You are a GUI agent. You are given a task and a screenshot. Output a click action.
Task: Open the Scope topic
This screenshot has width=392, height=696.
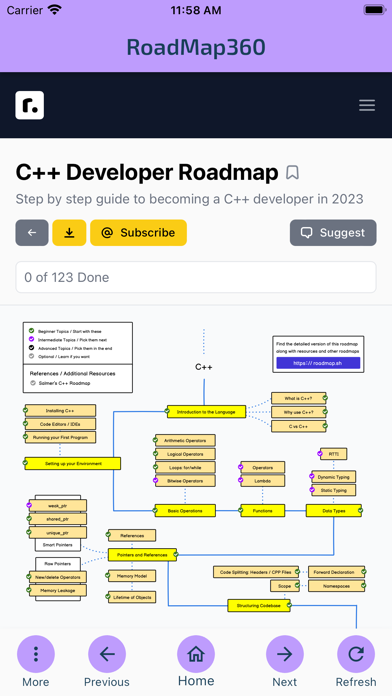click(285, 586)
